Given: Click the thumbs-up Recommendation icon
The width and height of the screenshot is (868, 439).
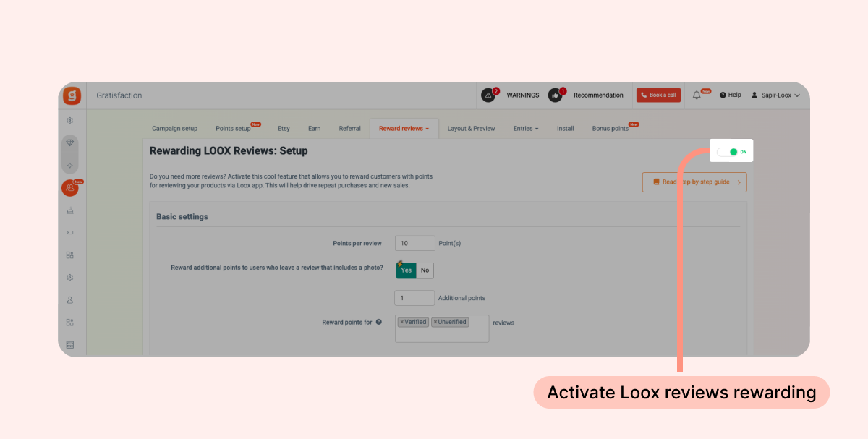Looking at the screenshot, I should [555, 95].
